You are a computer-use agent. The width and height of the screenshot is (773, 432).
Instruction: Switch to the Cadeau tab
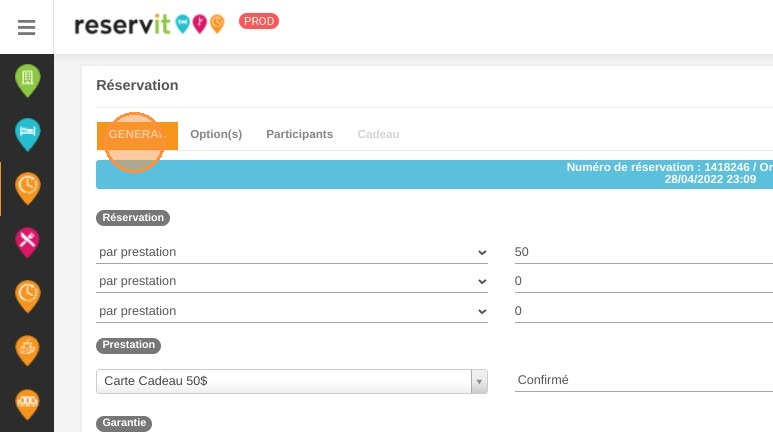coord(378,134)
